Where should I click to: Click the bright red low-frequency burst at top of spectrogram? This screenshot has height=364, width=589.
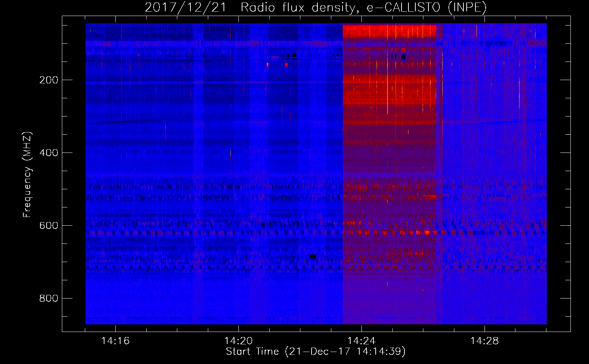(x=389, y=31)
